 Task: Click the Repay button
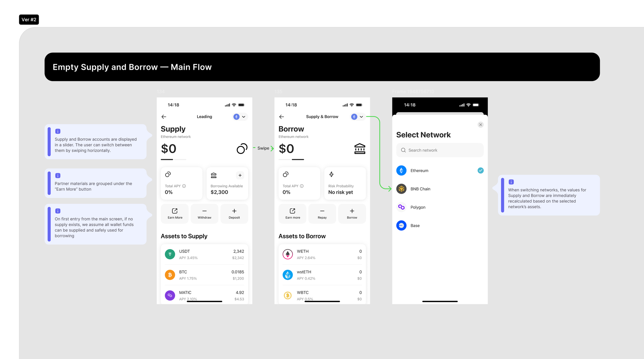pyautogui.click(x=322, y=214)
